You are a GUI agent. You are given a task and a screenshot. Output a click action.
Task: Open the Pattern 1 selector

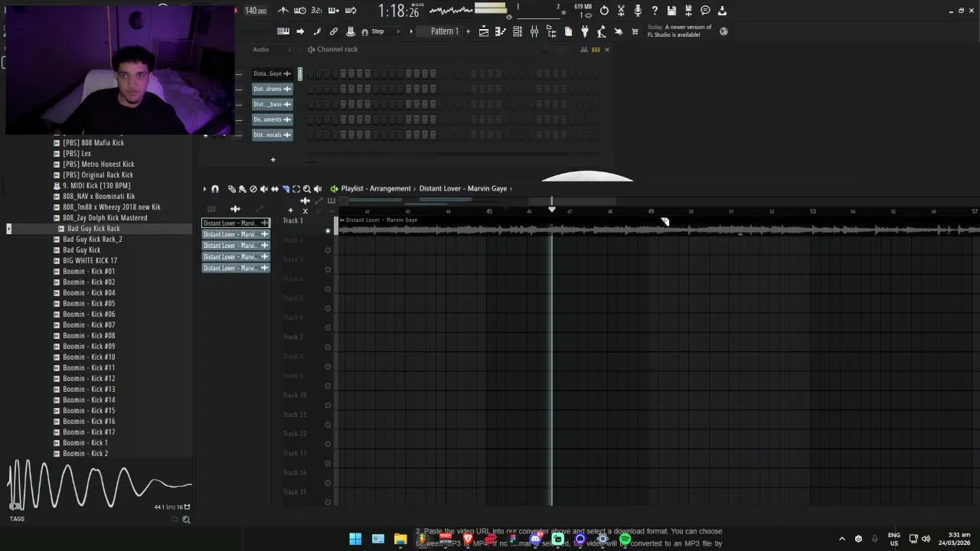click(x=445, y=31)
